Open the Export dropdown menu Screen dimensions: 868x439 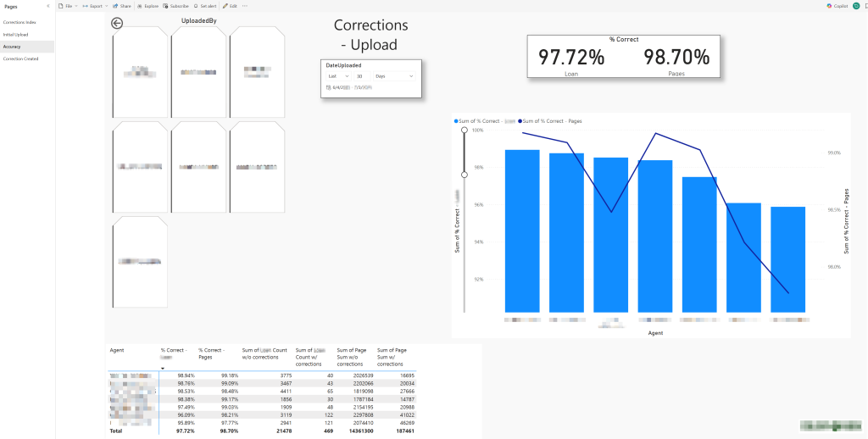point(95,6)
